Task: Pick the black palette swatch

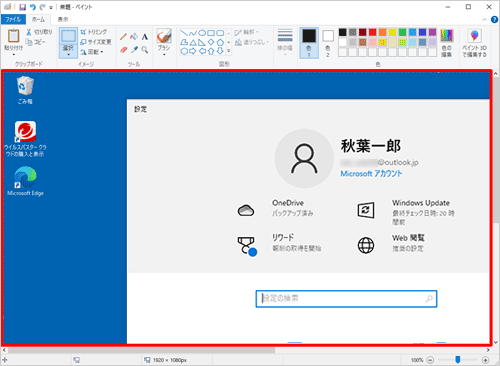Action: (343, 32)
